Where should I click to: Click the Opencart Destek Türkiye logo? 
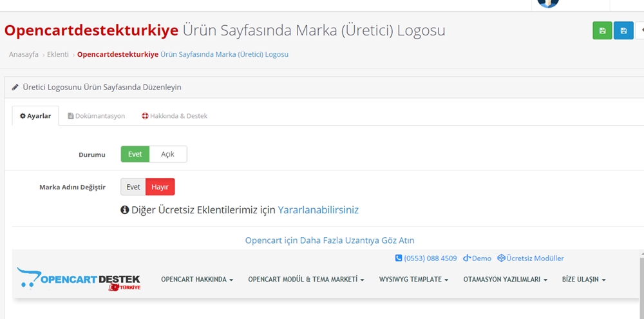click(79, 279)
